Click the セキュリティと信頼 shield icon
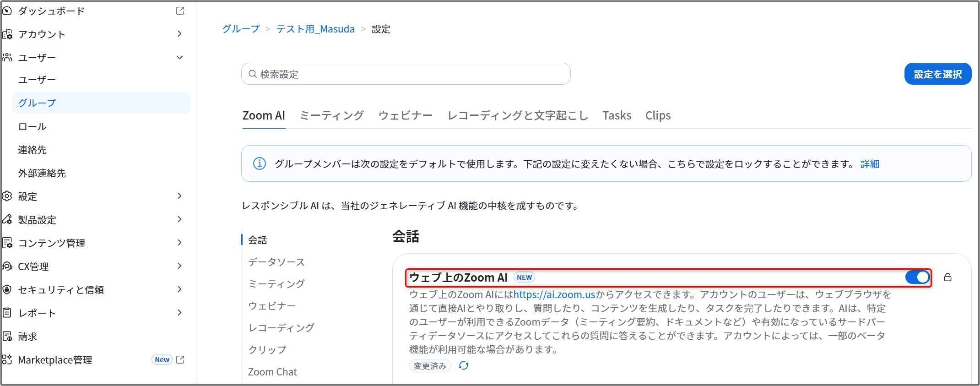 [x=7, y=289]
